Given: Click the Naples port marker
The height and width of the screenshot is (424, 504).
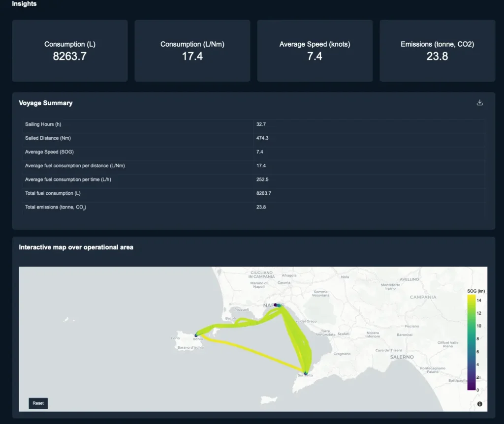Looking at the screenshot, I should point(278,305).
